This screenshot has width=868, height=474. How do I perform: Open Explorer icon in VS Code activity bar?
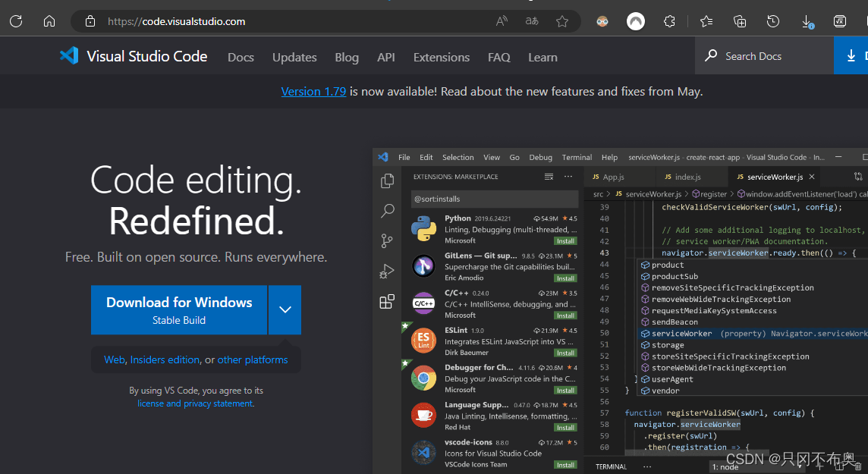pos(388,180)
